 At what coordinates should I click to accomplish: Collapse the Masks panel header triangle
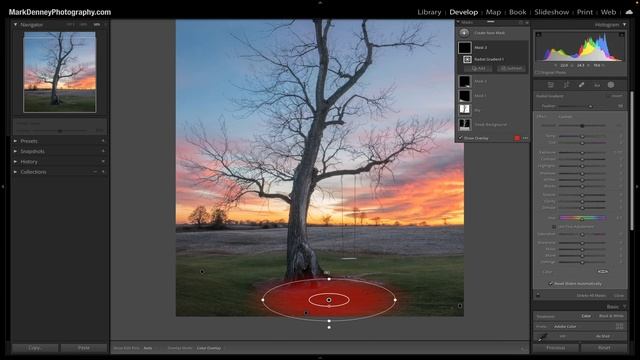(458, 22)
